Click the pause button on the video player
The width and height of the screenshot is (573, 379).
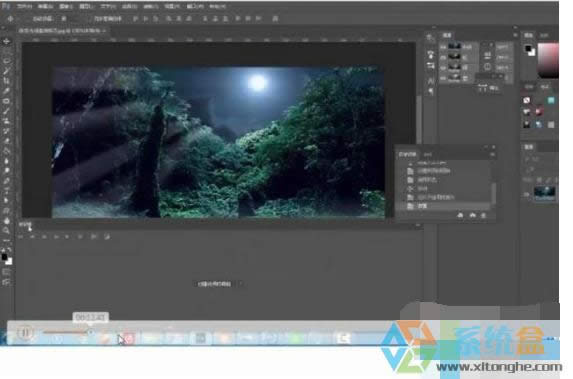point(25,333)
